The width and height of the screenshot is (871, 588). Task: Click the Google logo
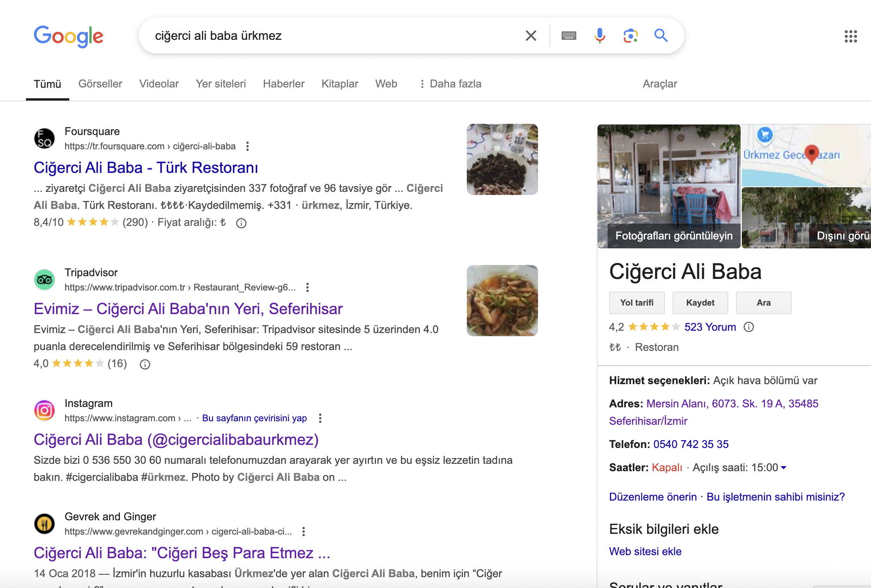pyautogui.click(x=68, y=36)
